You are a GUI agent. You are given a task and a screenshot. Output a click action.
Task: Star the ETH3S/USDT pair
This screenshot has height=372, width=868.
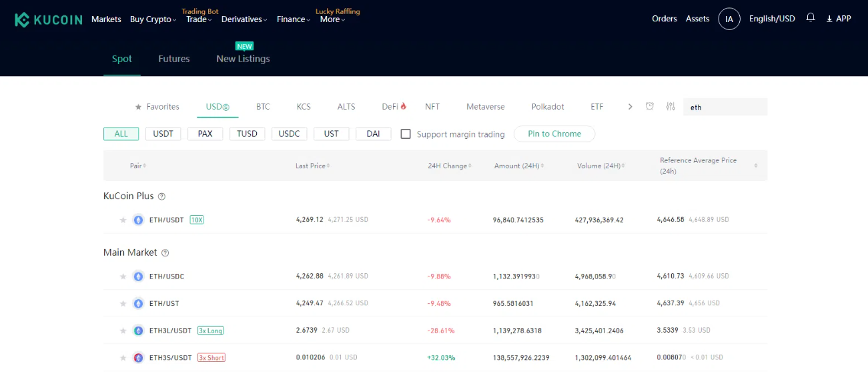tap(123, 358)
